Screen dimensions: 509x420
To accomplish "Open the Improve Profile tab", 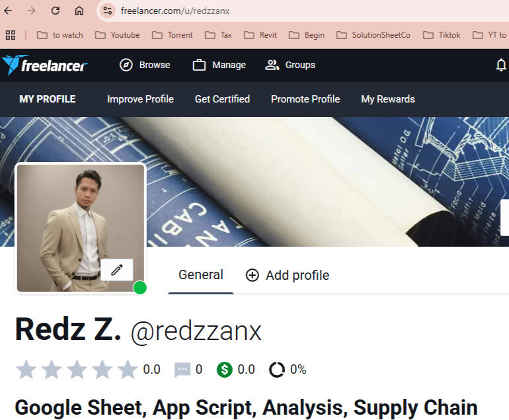I will (140, 99).
